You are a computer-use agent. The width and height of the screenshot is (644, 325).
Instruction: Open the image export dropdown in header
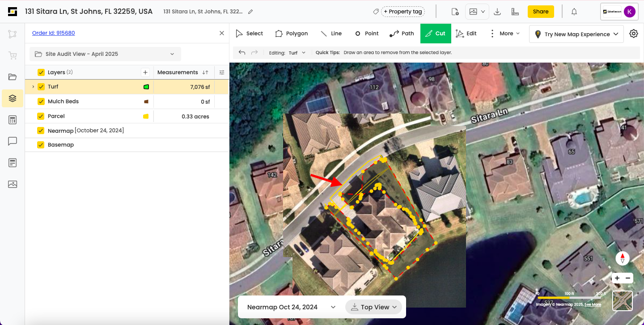pos(477,12)
